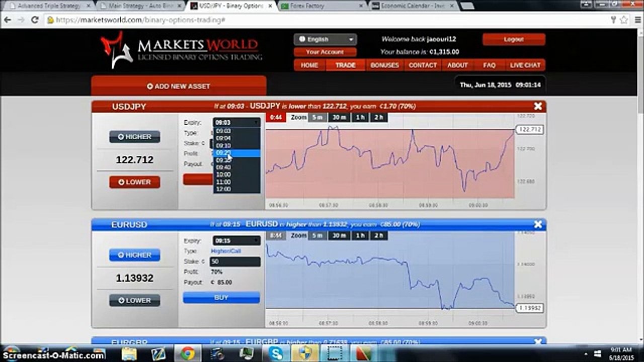Set USDJPY chart zoom to 1 h
The height and width of the screenshot is (362, 644).
(x=360, y=117)
